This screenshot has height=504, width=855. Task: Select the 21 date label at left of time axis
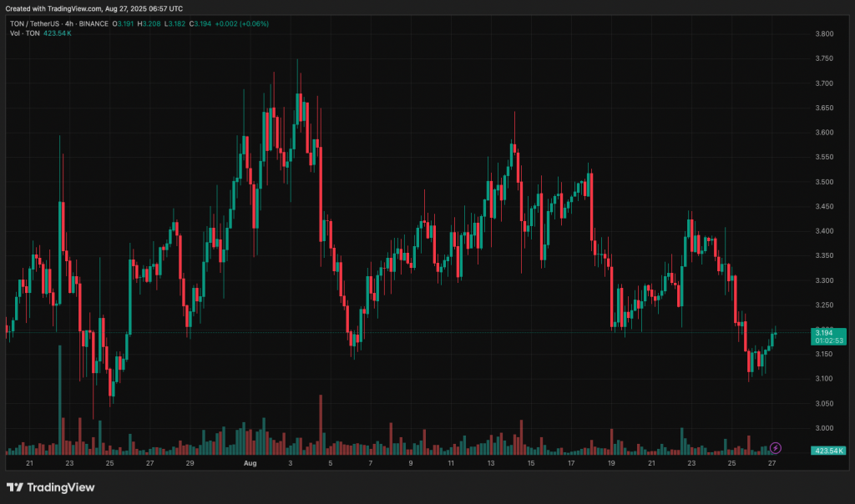tap(30, 462)
